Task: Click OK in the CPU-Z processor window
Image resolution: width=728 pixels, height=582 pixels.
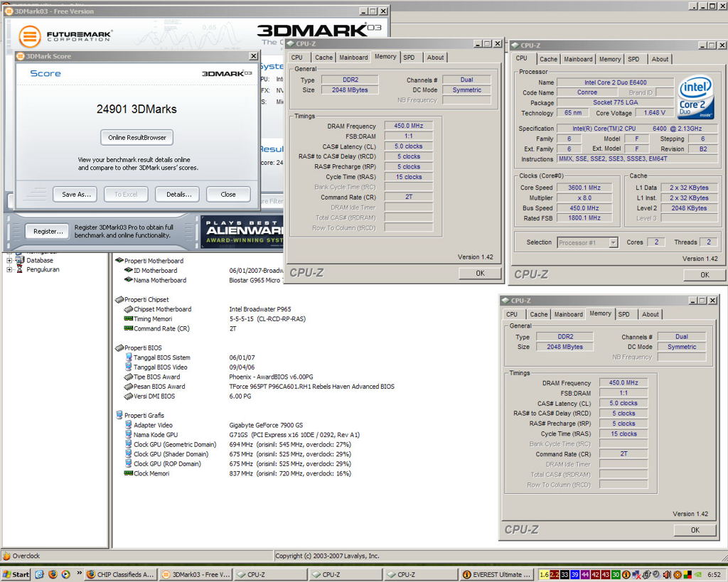Action: pos(705,275)
